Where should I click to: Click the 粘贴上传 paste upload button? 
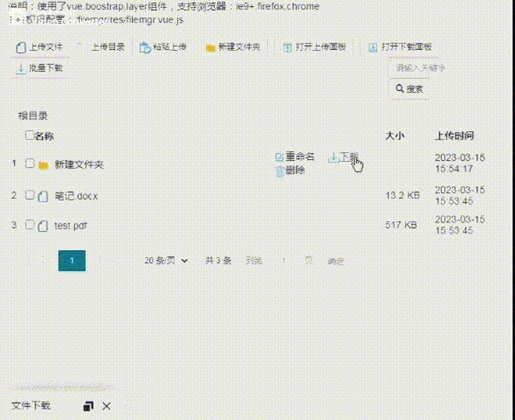(x=163, y=47)
